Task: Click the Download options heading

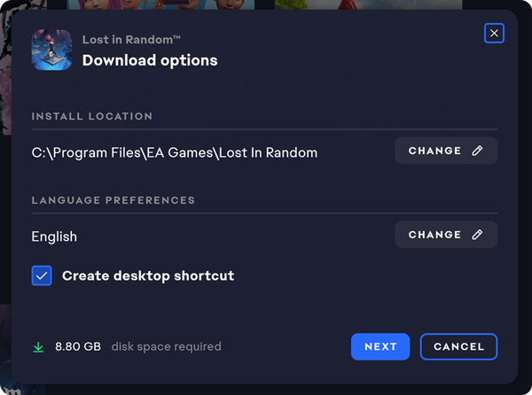Action: 150,60
